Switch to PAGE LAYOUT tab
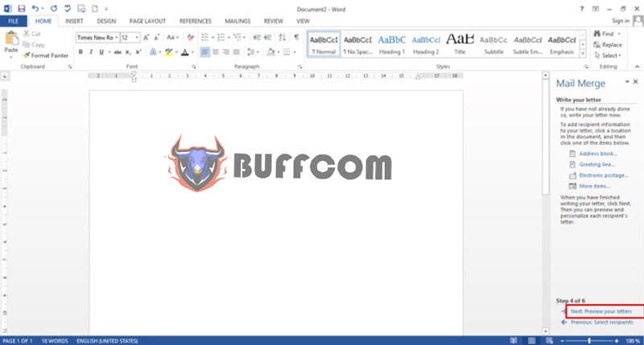This screenshot has width=644, height=345. [x=147, y=21]
